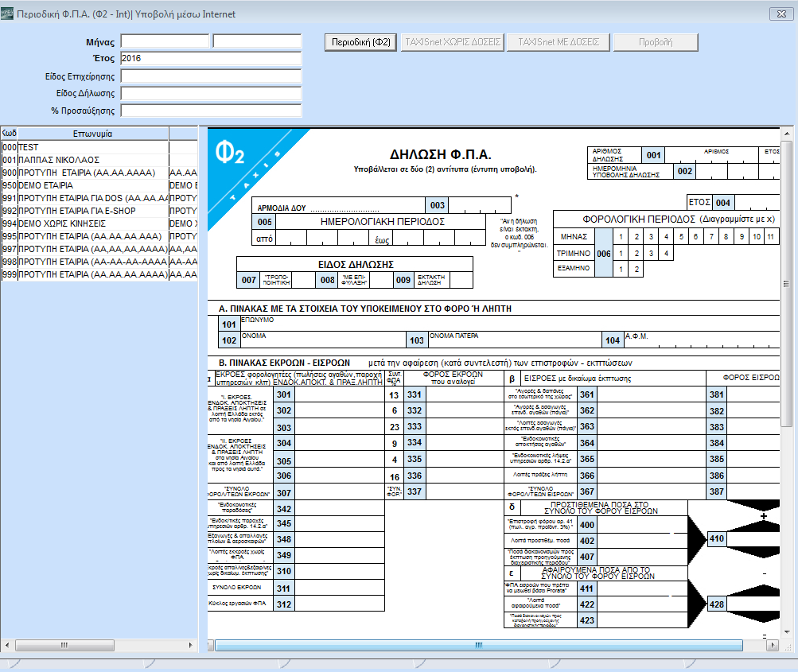Select row 998 ΠΡΟΤΥΠΗ ΕΤΑΙΡΙΑ
The height and width of the screenshot is (672, 798).
[99, 262]
